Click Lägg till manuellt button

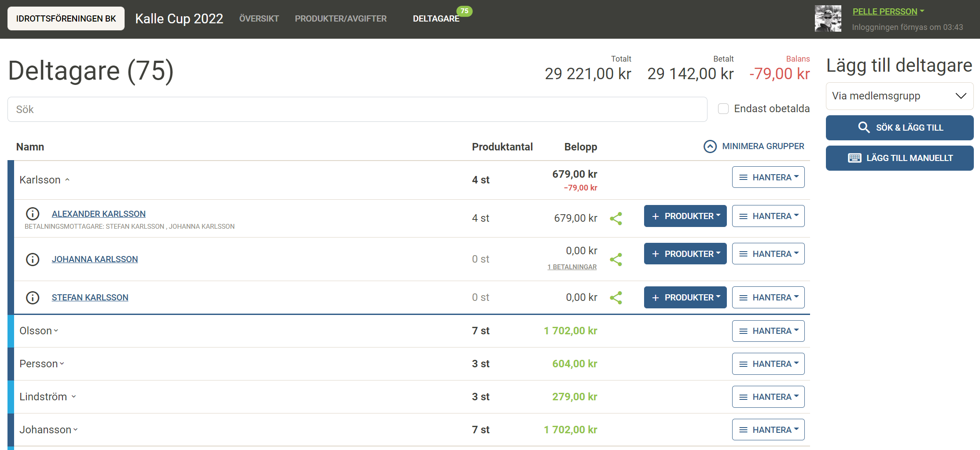coord(899,158)
